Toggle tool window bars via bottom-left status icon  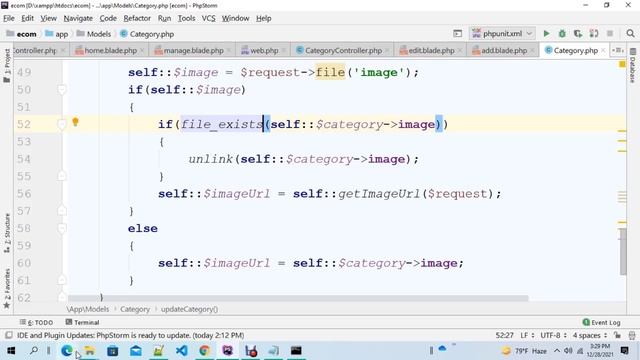point(8,335)
